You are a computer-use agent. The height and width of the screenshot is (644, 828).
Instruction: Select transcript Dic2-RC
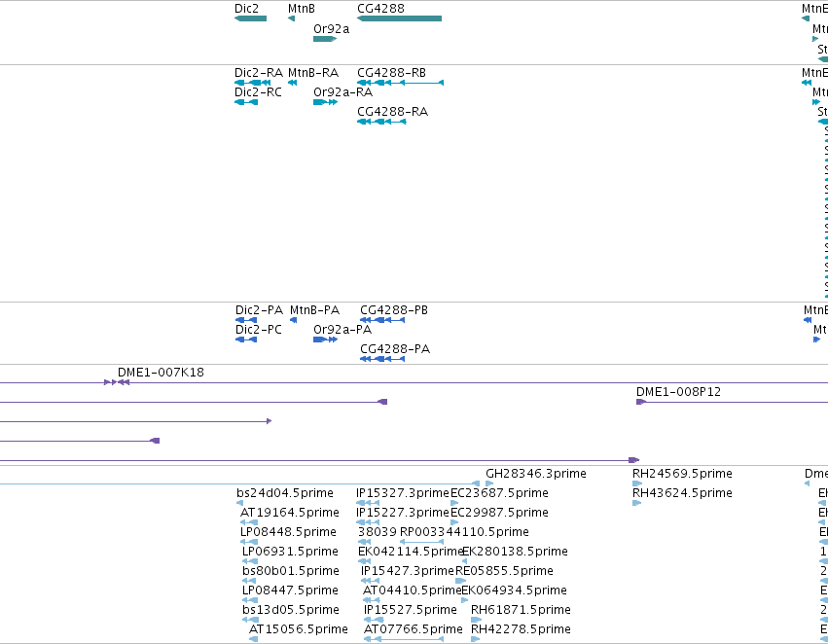click(x=258, y=91)
